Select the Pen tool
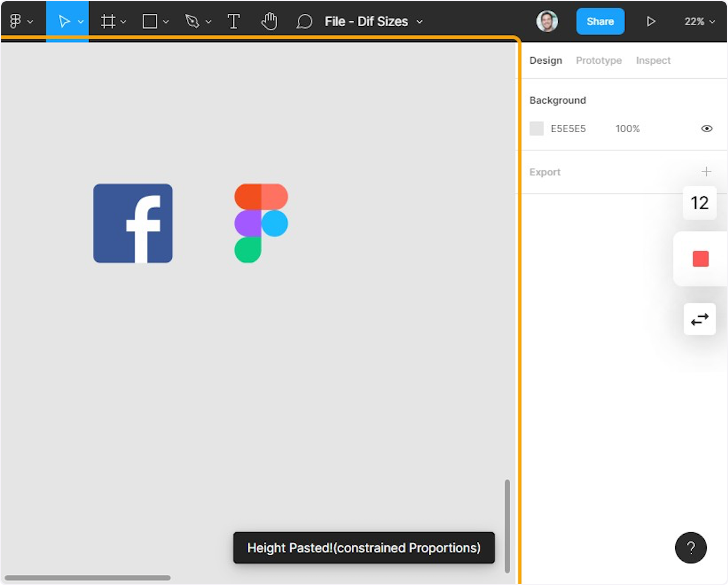Image resolution: width=728 pixels, height=585 pixels. pos(192,22)
